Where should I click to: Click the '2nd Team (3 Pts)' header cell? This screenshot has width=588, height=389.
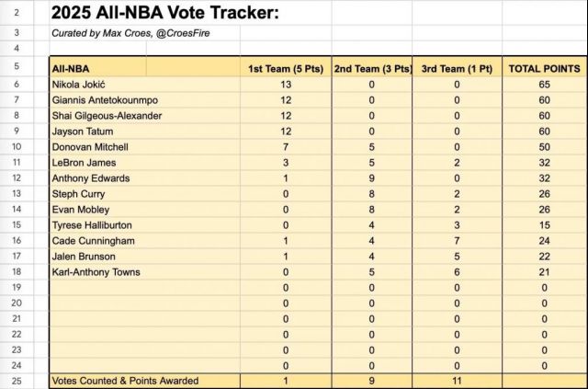[x=371, y=67]
